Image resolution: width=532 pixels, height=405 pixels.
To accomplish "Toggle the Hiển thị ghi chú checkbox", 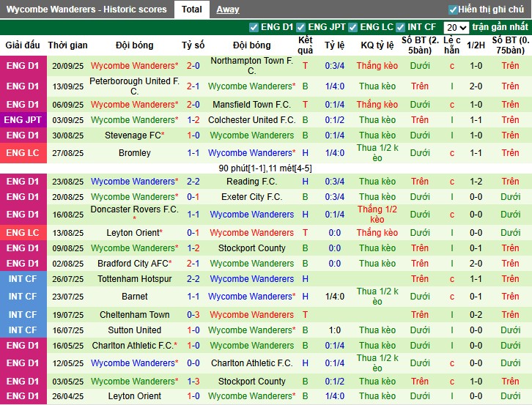I will point(453,10).
